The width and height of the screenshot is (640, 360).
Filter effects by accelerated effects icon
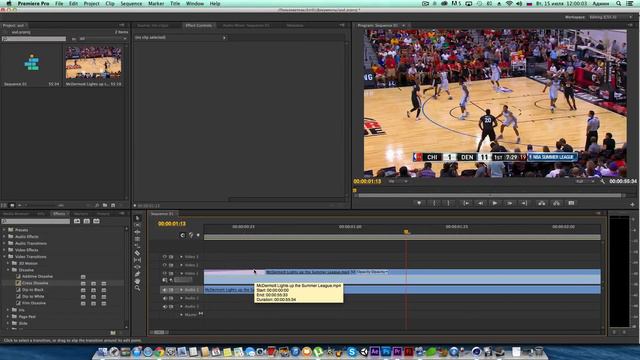[x=77, y=221]
